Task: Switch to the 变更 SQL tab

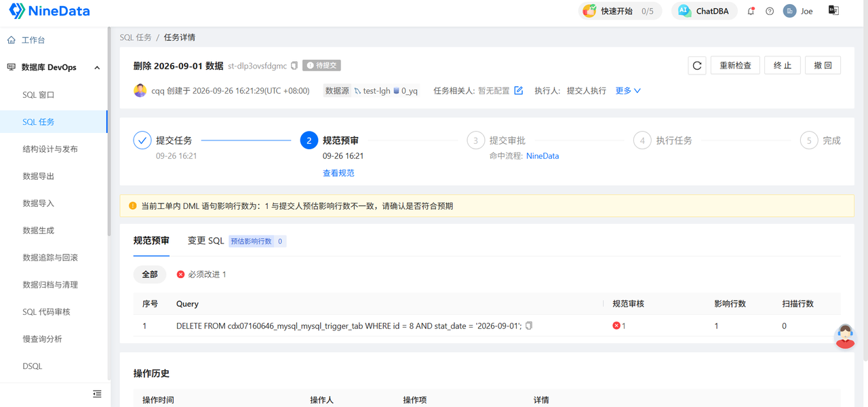Action: (x=205, y=241)
